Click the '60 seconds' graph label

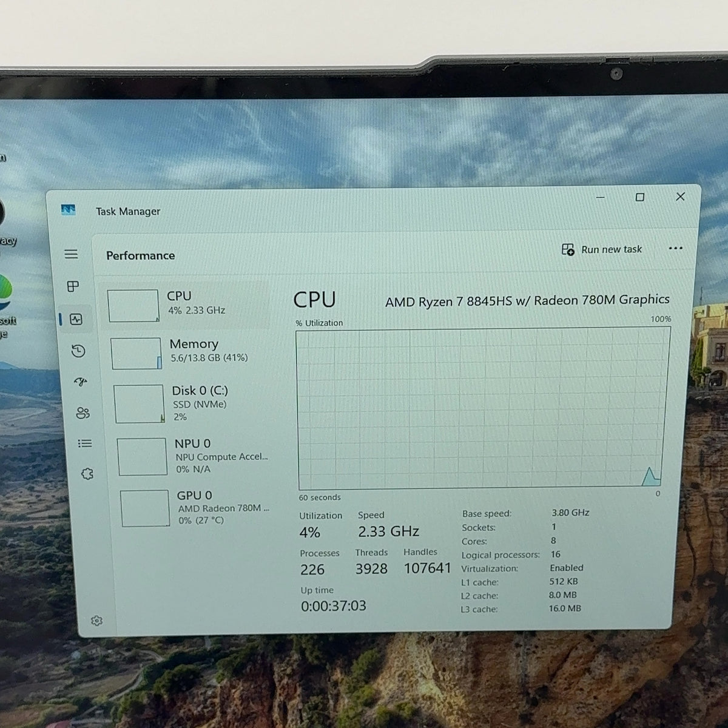(320, 497)
